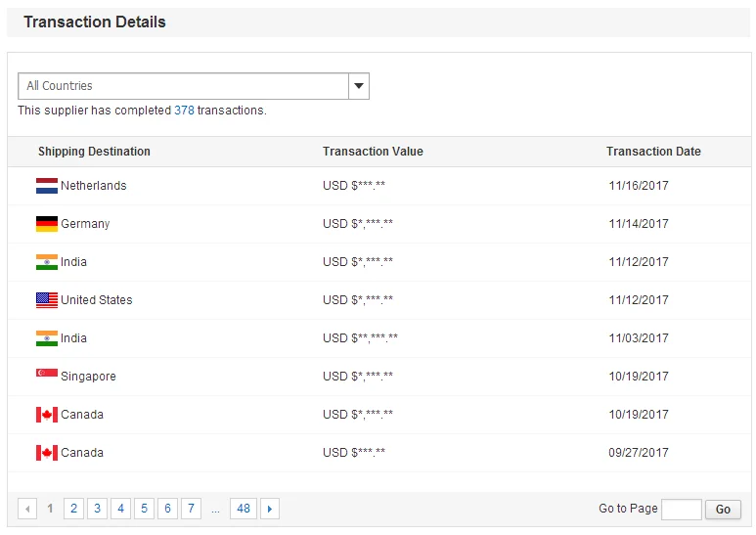Jump to page 2
The height and width of the screenshot is (535, 756).
pos(73,509)
